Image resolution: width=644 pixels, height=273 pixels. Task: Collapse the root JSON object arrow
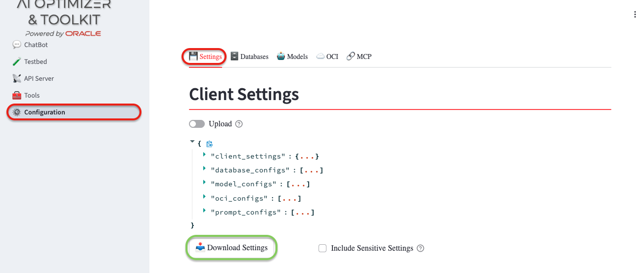(192, 142)
